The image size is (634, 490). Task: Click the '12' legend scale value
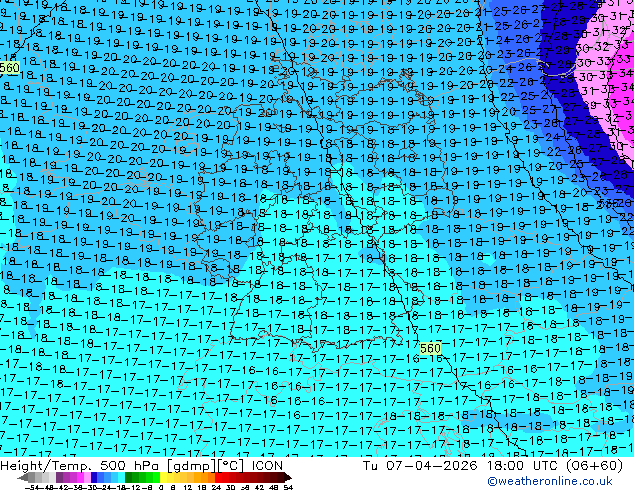coord(188,487)
